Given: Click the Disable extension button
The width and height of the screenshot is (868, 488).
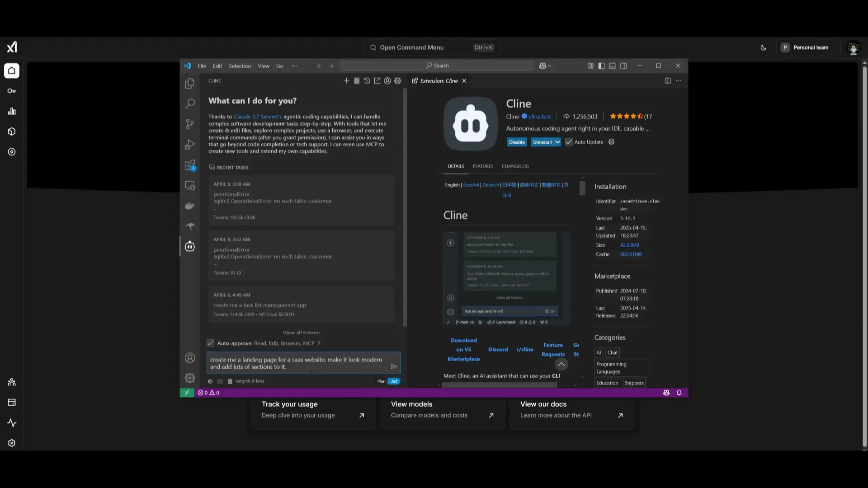Looking at the screenshot, I should (517, 142).
